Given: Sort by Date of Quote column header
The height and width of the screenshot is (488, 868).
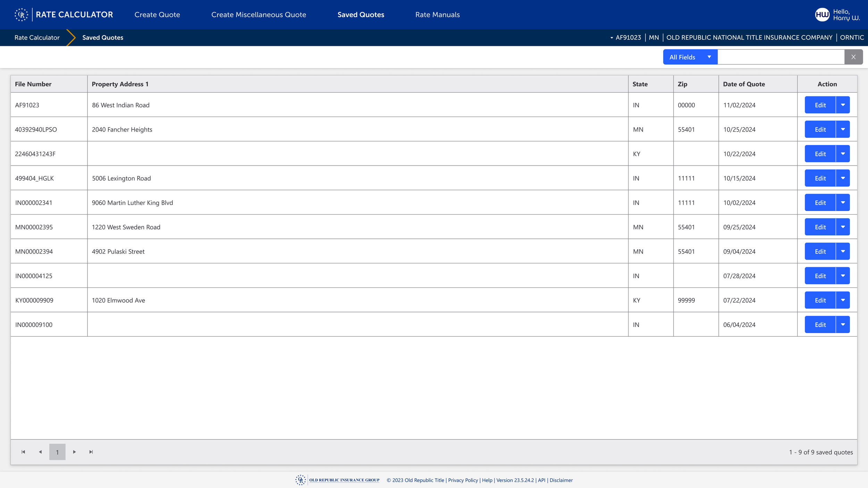Looking at the screenshot, I should pyautogui.click(x=744, y=84).
